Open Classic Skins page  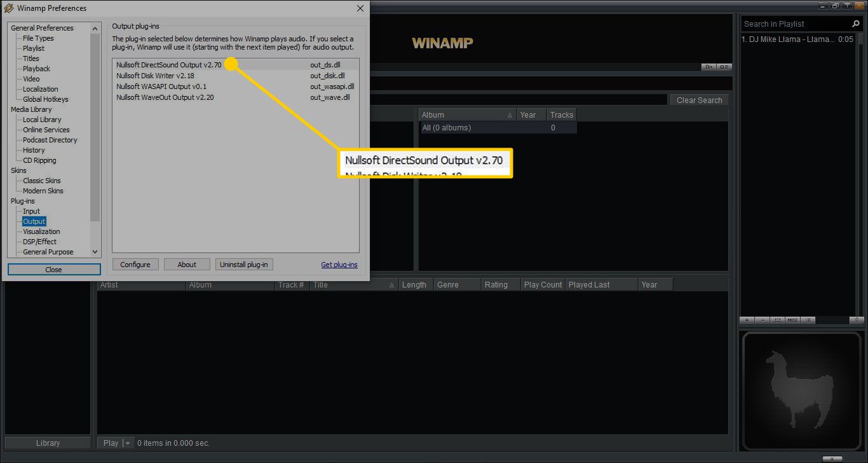click(x=42, y=181)
